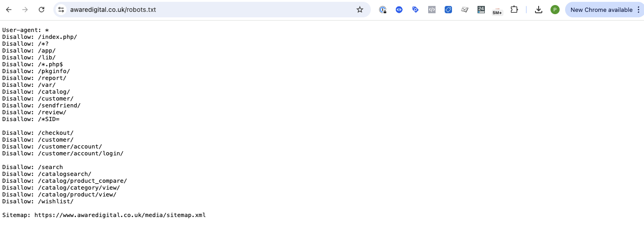Click the Disallow: /*SID= line
The image size is (644, 249).
coord(31,119)
